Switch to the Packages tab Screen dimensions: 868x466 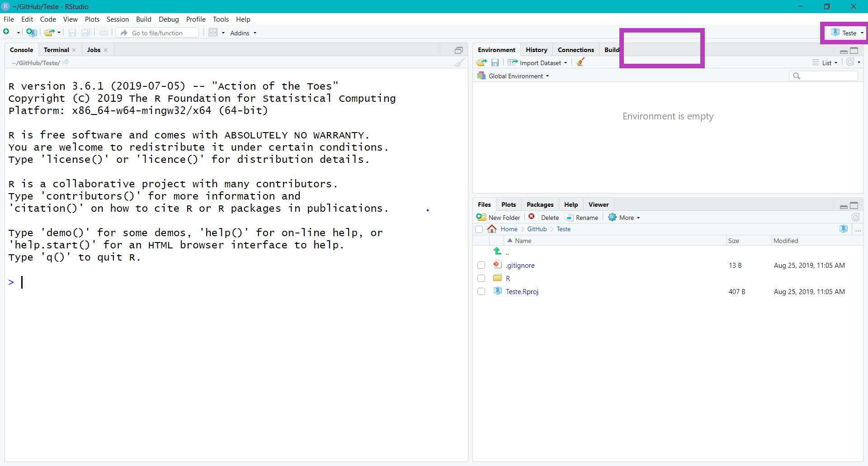point(540,204)
